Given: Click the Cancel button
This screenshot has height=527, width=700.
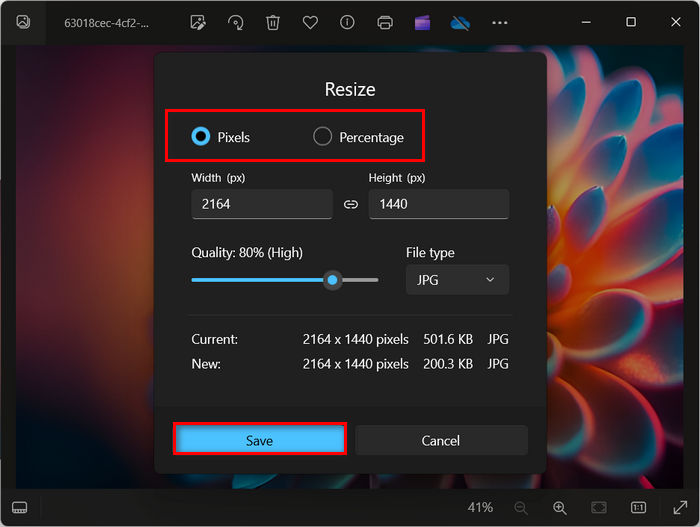Looking at the screenshot, I should point(441,440).
